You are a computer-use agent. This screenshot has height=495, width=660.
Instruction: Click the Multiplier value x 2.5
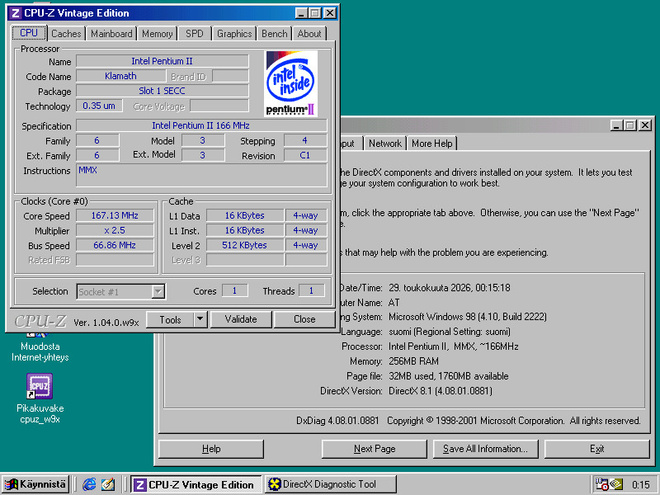tap(115, 230)
